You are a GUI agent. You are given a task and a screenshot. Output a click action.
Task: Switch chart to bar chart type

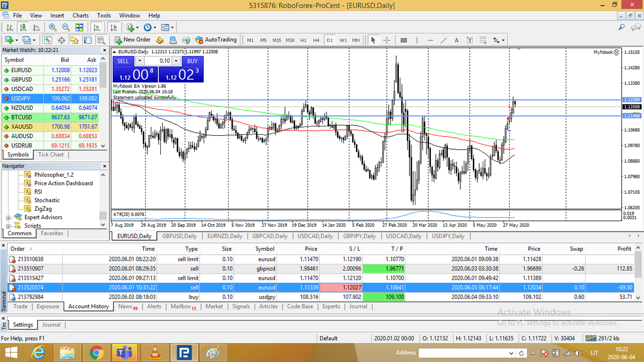(x=10, y=27)
